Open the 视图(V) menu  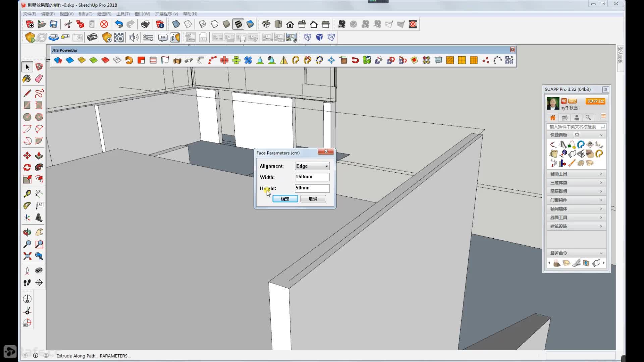[x=66, y=14]
